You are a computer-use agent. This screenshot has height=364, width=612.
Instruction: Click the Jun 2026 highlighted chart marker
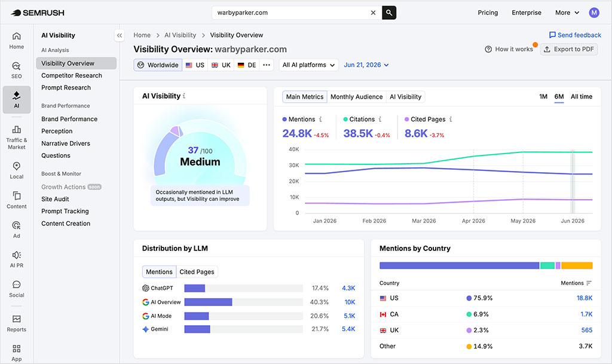573,182
